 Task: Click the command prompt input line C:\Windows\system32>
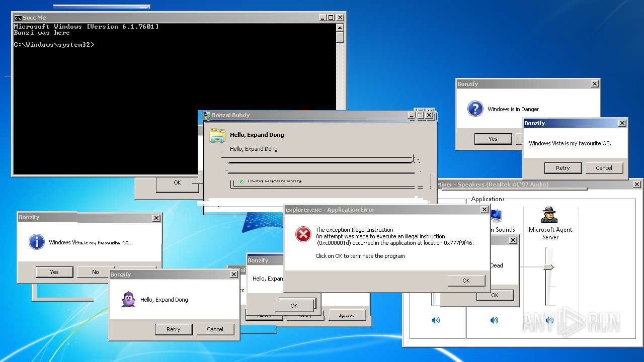pyautogui.click(x=54, y=45)
